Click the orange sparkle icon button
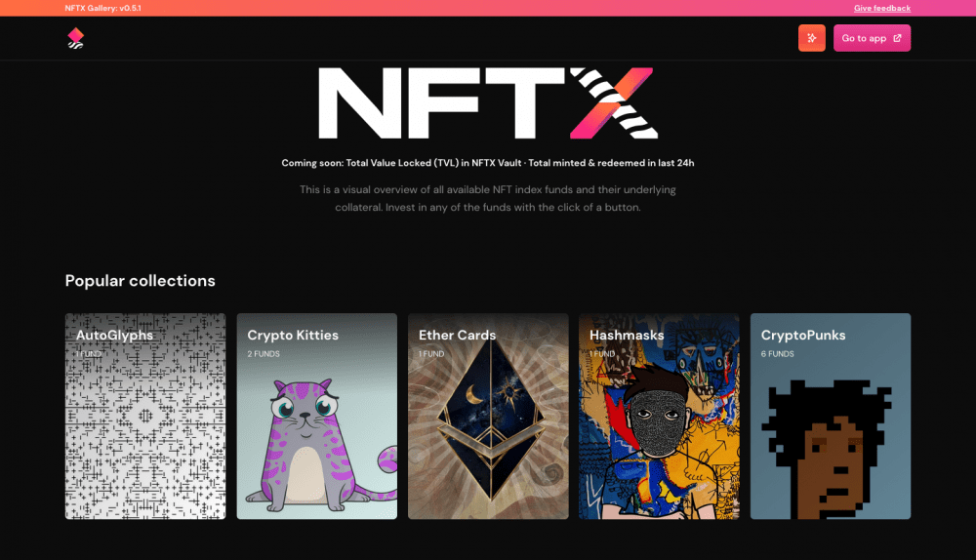Screen dimensions: 976x560 point(812,38)
